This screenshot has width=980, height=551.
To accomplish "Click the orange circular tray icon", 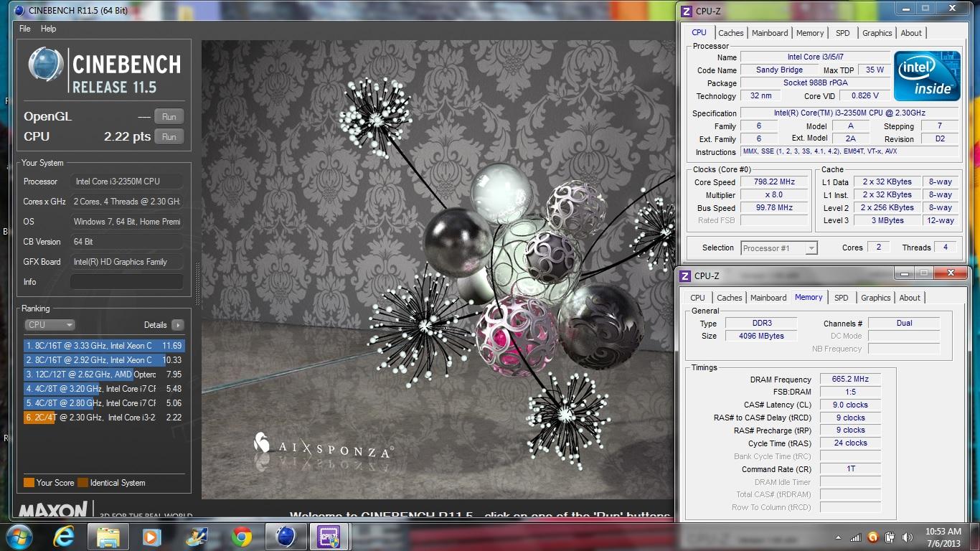I will point(872,537).
